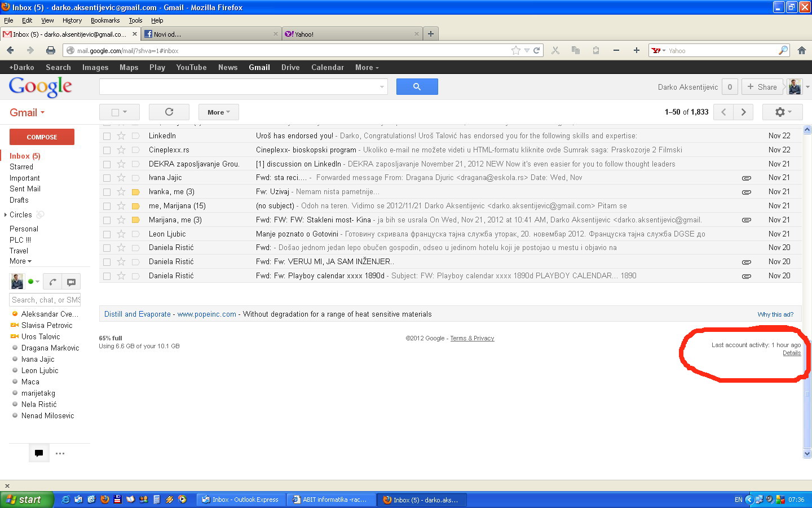This screenshot has width=812, height=508.
Task: Tick the Ivana Jajic email checkbox
Action: click(x=107, y=178)
